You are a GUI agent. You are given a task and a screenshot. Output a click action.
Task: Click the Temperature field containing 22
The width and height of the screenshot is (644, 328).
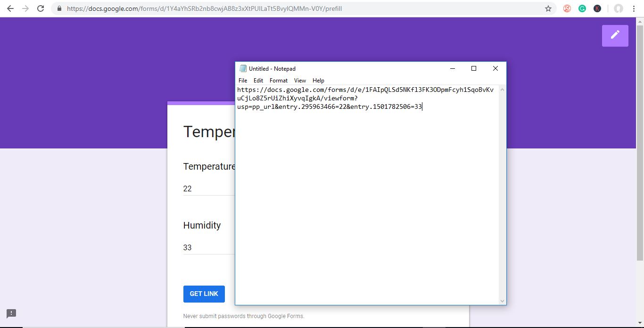click(207, 189)
